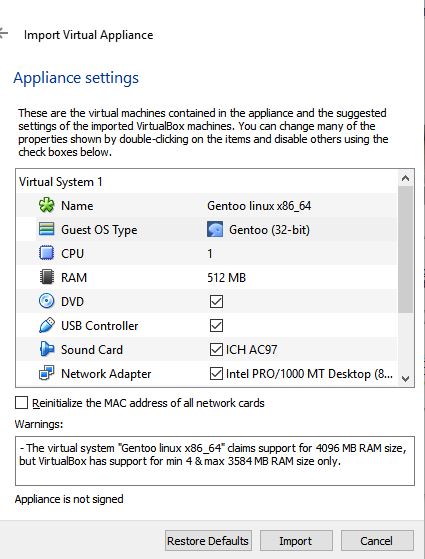Screen dimensions: 425x559
Task: Click the DVD disc icon
Action: point(46,301)
